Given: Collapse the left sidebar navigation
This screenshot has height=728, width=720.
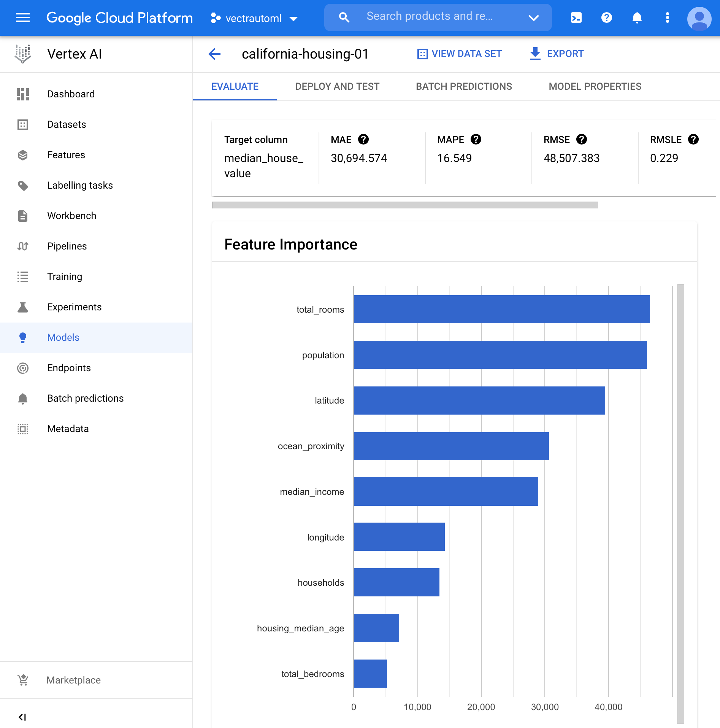Looking at the screenshot, I should tap(22, 717).
